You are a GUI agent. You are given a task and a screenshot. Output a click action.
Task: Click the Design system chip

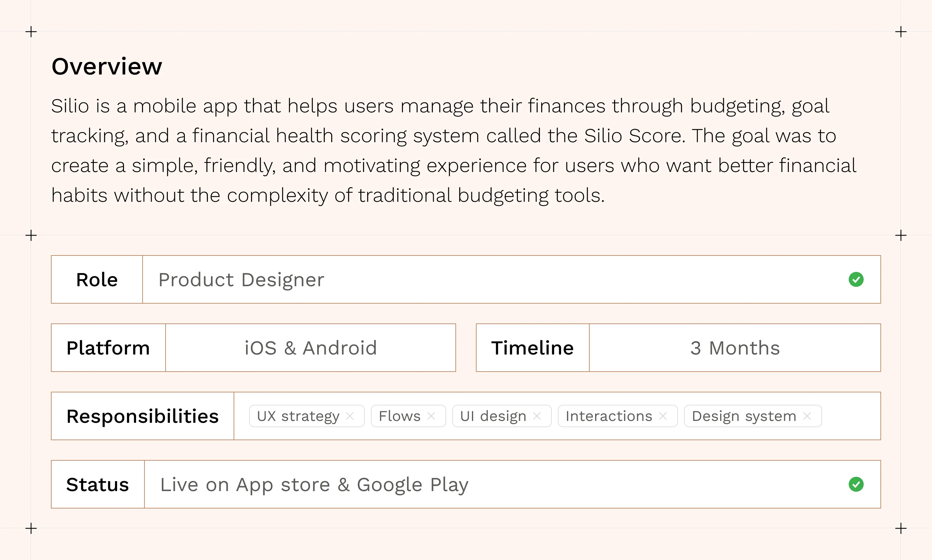tap(743, 416)
